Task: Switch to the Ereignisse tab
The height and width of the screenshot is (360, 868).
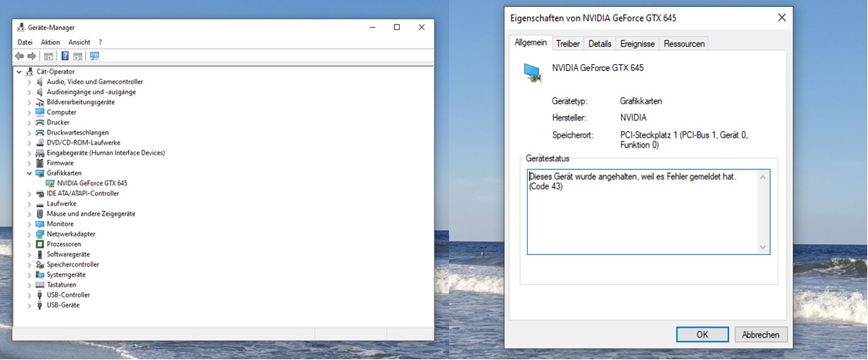Action: 637,44
